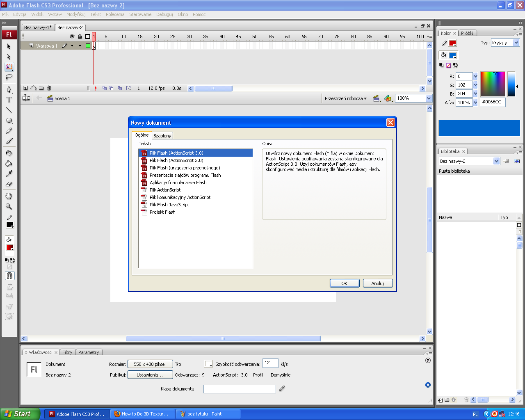The image size is (525, 420).
Task: Click the Ustawienia... publish button
Action: pos(150,375)
